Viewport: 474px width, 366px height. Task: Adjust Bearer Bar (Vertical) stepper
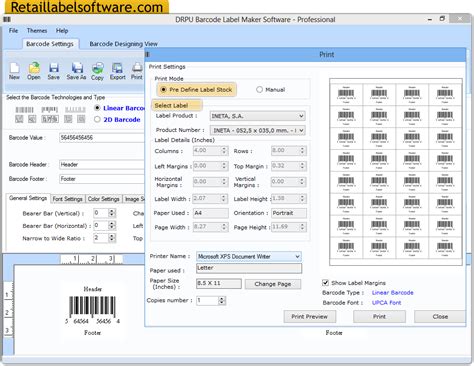click(112, 213)
